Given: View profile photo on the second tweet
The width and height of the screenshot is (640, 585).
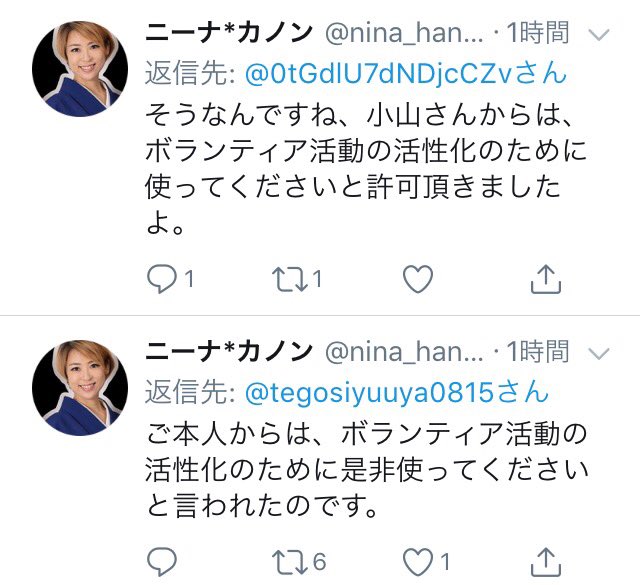Looking at the screenshot, I should click(80, 388).
